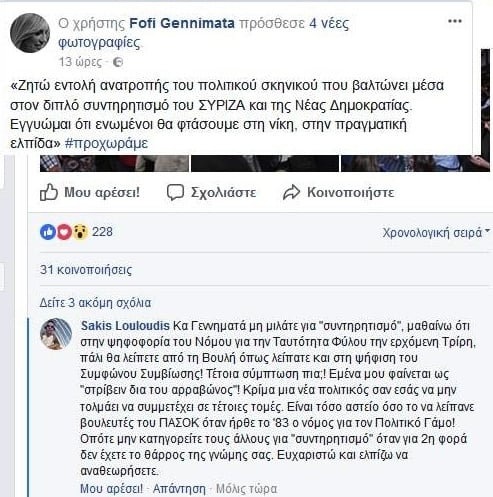Open the 4 νέες φωτογραφίες link
The height and width of the screenshot is (497, 493).
point(204,33)
